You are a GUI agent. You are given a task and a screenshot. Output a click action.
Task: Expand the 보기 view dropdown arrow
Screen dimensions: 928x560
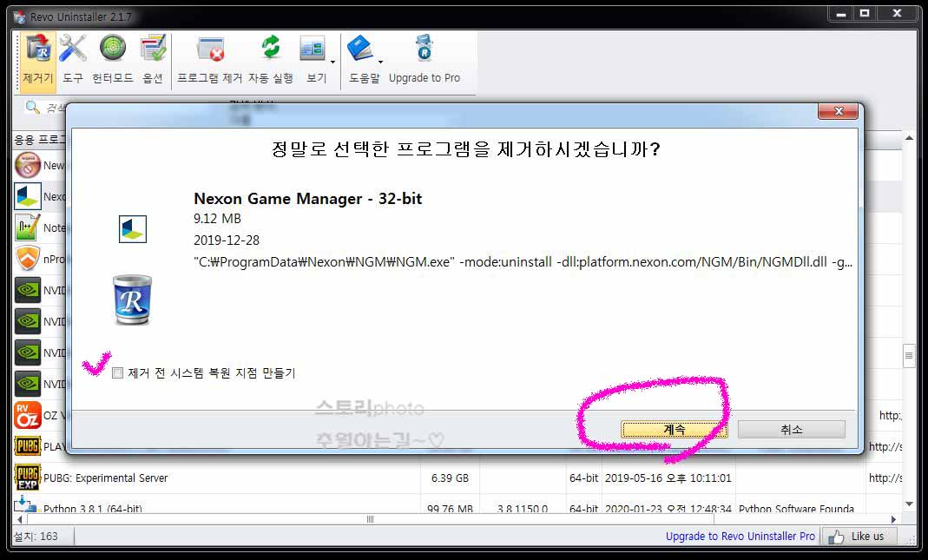(333, 62)
